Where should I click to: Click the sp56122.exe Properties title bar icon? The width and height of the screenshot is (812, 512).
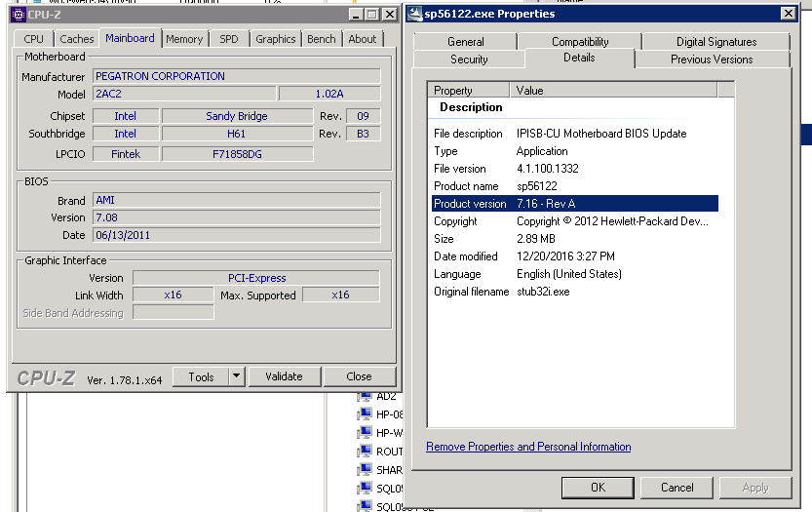[x=416, y=14]
